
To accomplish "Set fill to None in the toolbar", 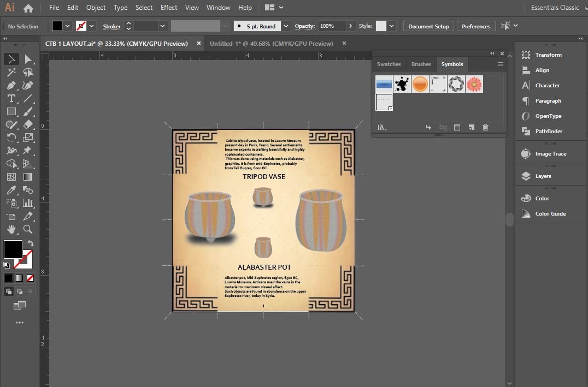I will tap(31, 278).
